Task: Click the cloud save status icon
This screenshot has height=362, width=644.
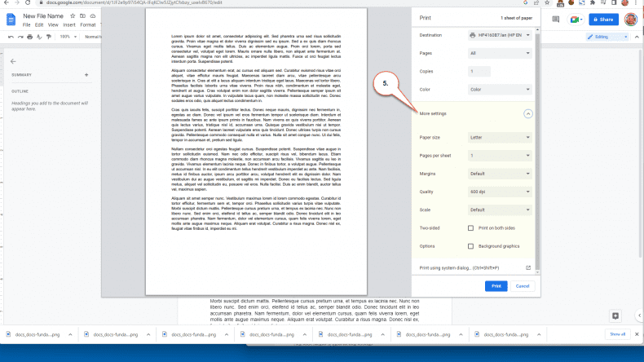Action: (x=93, y=16)
